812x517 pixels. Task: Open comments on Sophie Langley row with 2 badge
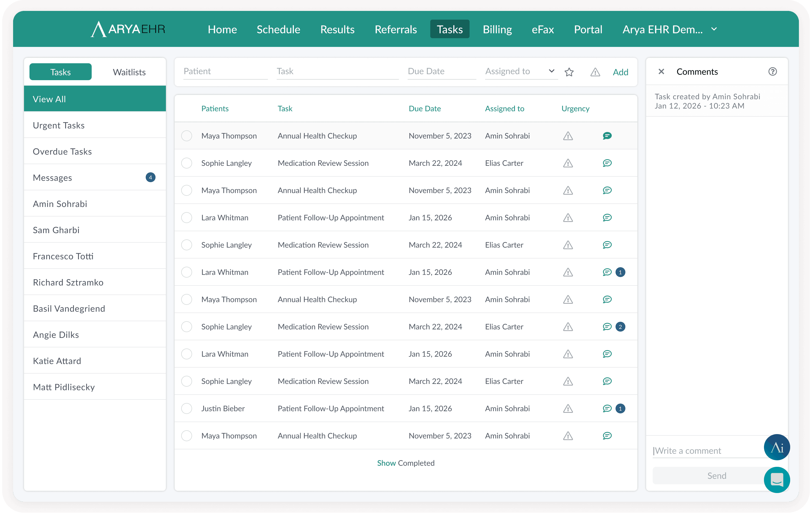point(607,327)
